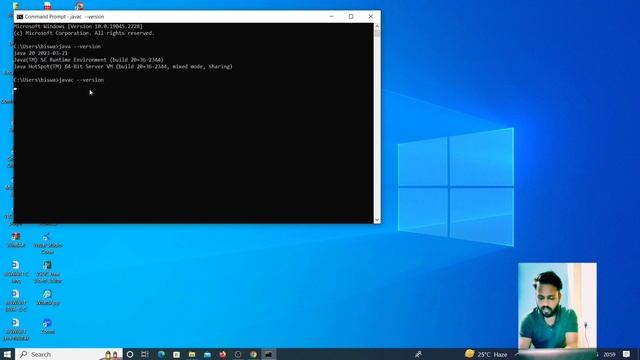Select the WhatsApp desktop shortcut

tap(47, 298)
